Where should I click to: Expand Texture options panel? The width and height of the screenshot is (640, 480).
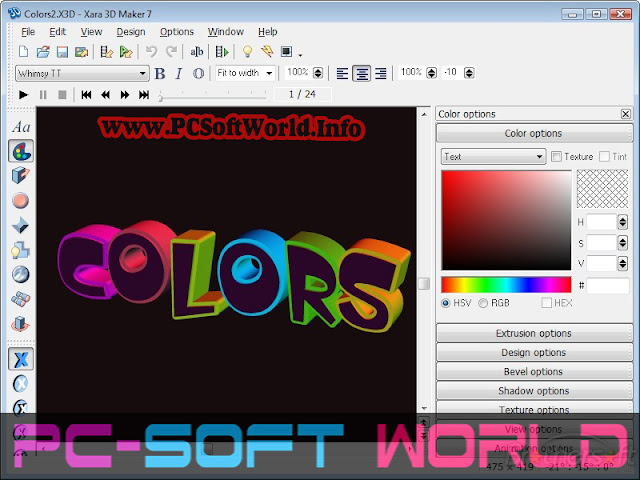point(534,409)
